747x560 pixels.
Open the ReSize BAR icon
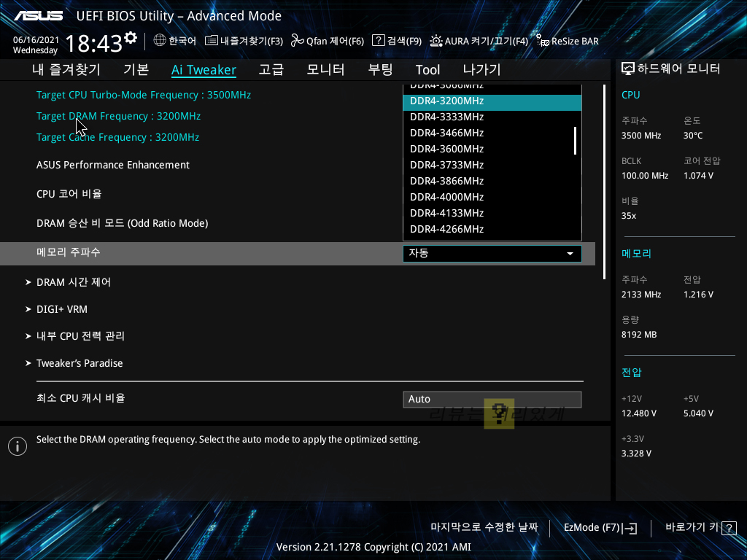(543, 41)
